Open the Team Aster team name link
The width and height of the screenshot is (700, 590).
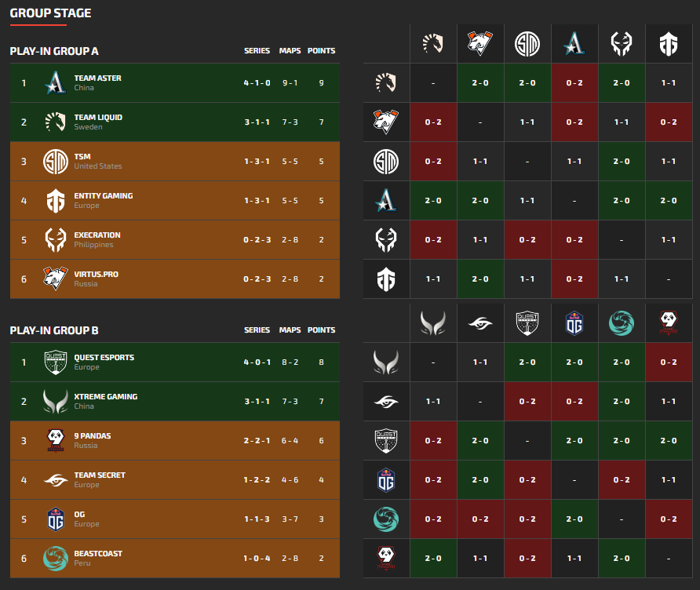pos(97,78)
